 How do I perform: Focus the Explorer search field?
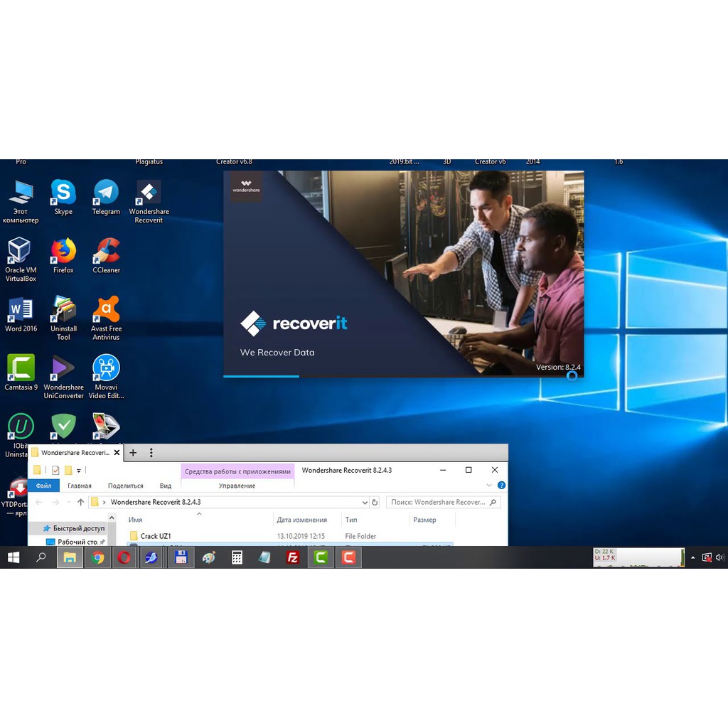pos(444,502)
